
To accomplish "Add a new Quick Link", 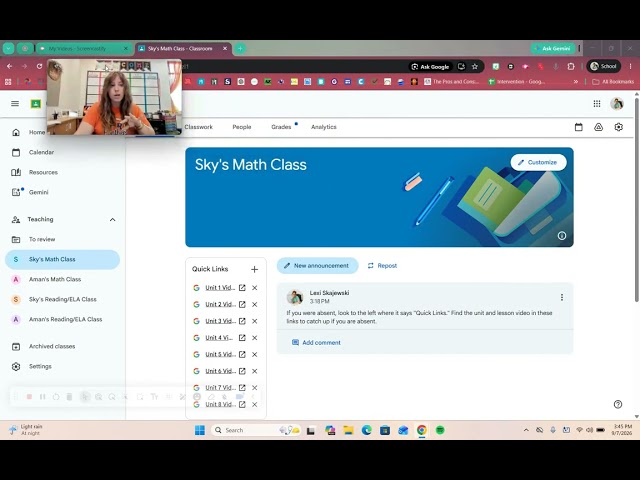I will (x=254, y=269).
